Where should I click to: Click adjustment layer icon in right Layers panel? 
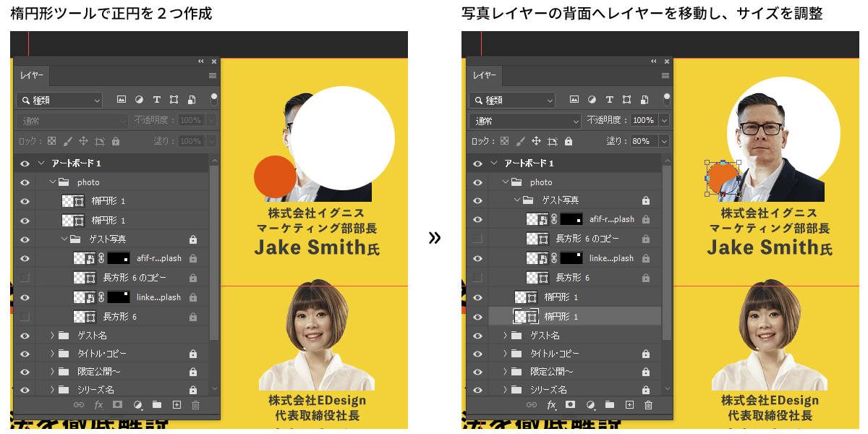590,405
